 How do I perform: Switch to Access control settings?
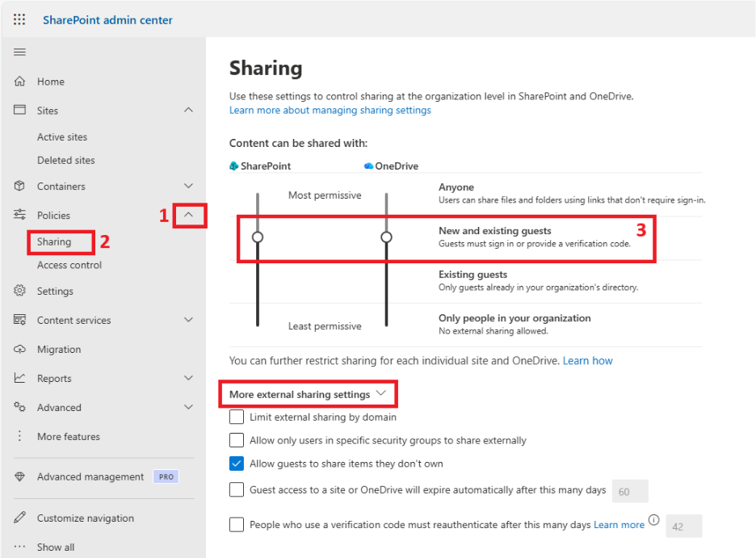pos(69,265)
